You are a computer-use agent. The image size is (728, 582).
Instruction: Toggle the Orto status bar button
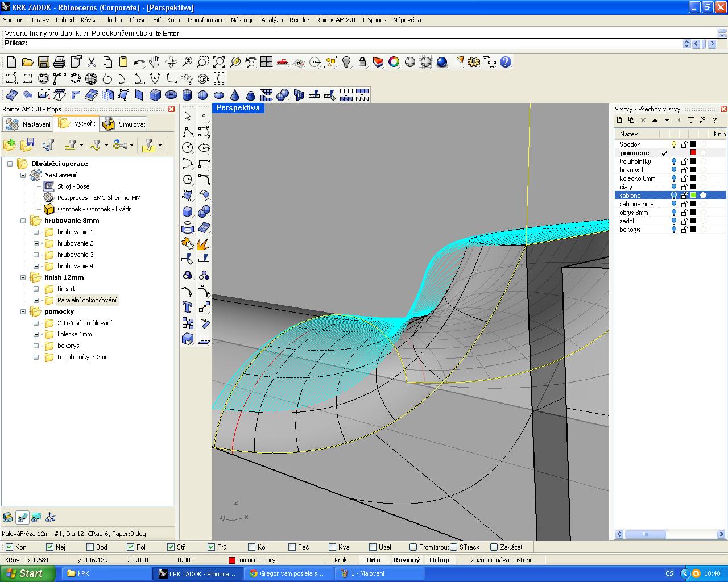[x=373, y=560]
